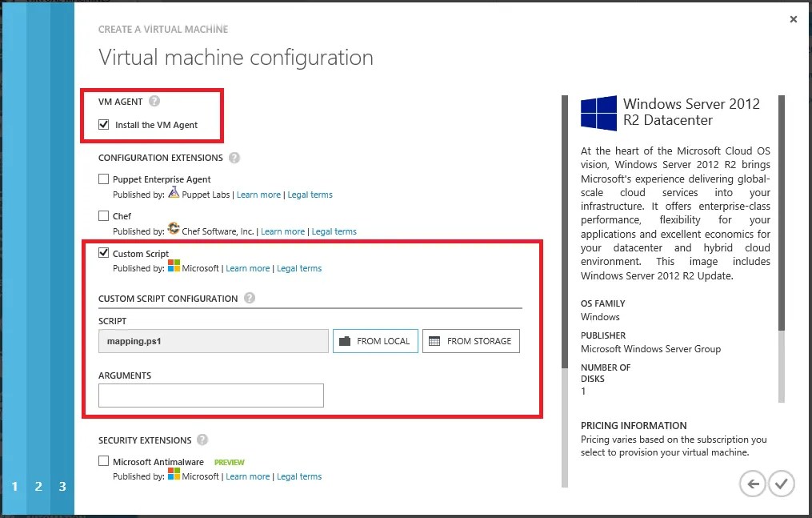Open Custom Script Learn more link
812x518 pixels.
(x=247, y=268)
